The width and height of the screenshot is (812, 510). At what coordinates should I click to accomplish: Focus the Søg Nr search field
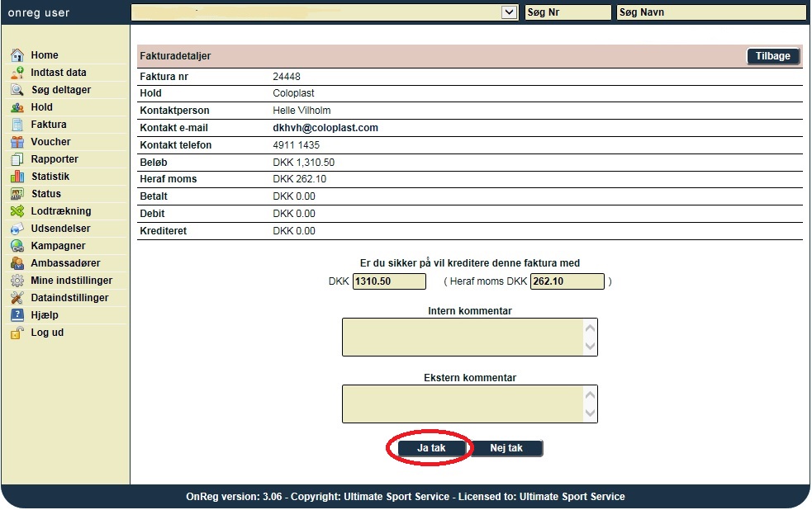point(567,12)
